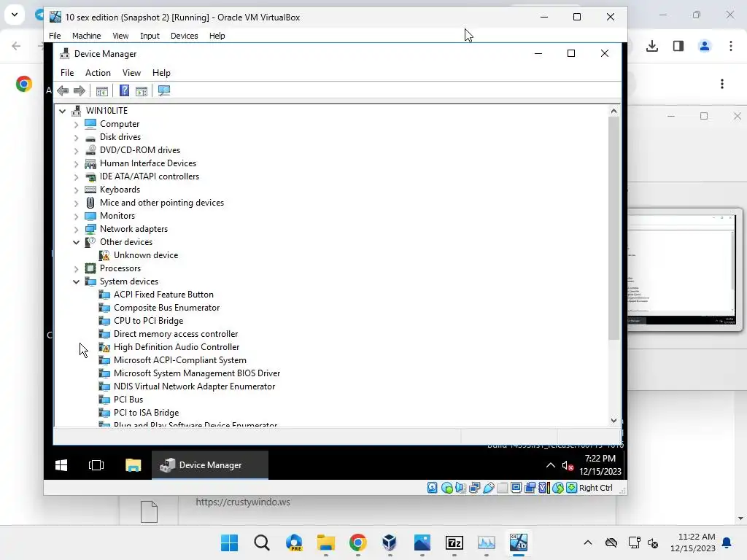Open VirtualBox cube icon on host taskbar
This screenshot has width=747, height=560.
click(390, 542)
